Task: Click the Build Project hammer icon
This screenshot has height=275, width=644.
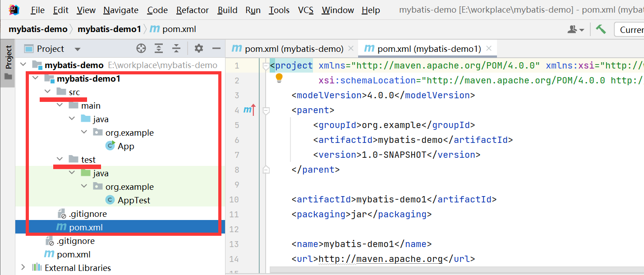Action: 601,29
